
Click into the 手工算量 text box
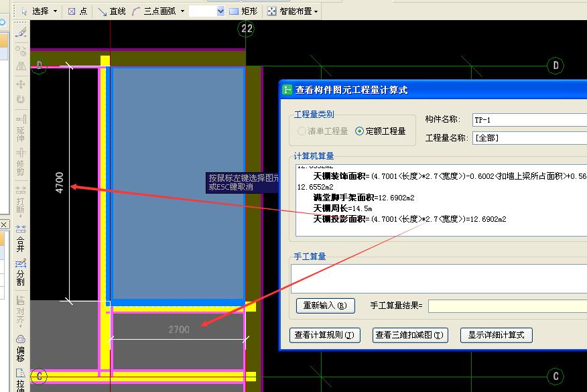(439, 279)
